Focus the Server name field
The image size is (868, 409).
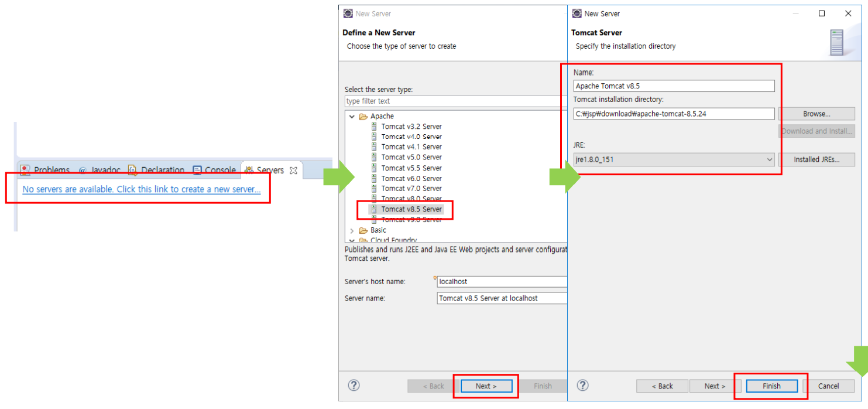pyautogui.click(x=502, y=298)
